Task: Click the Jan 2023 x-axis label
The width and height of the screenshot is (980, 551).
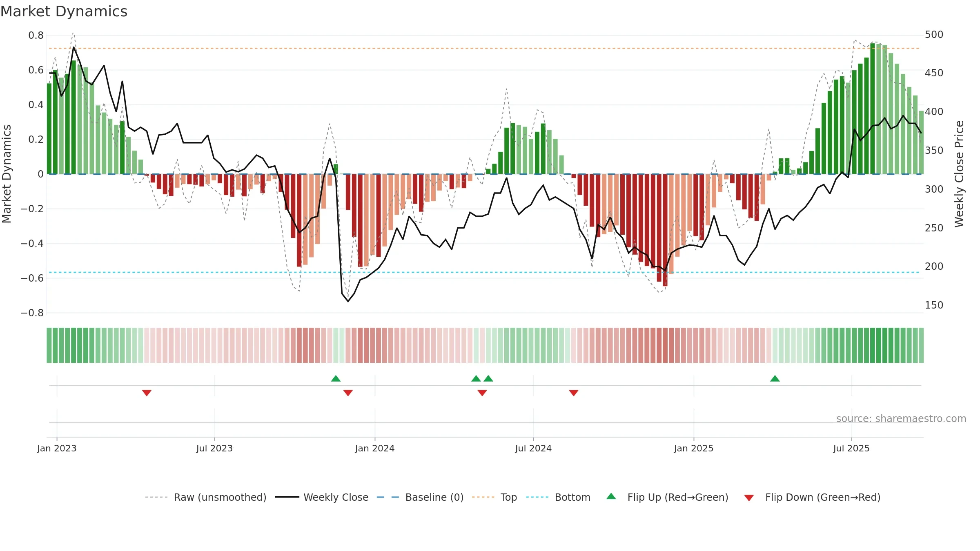Action: (x=57, y=448)
